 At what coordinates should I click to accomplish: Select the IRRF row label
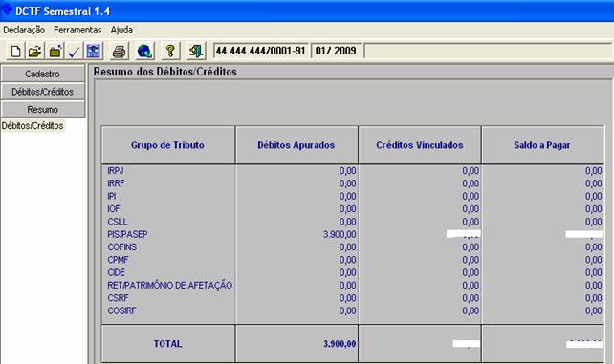(x=116, y=183)
